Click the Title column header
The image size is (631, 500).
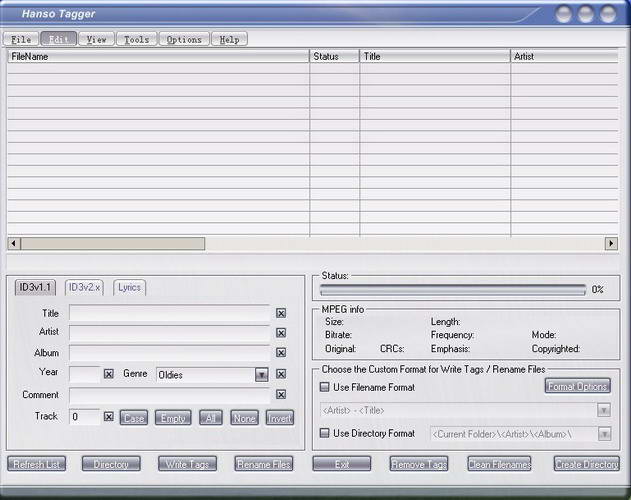435,56
